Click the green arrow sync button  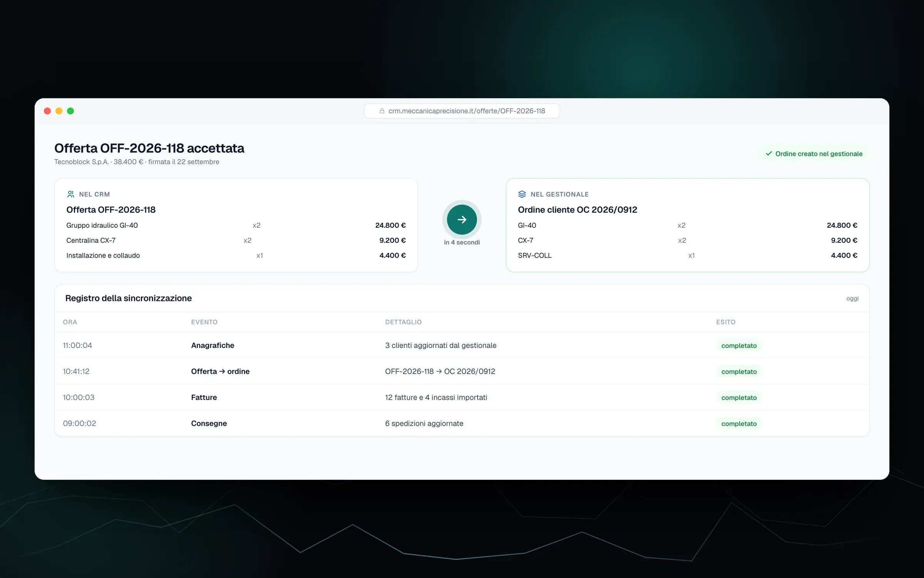[462, 220]
